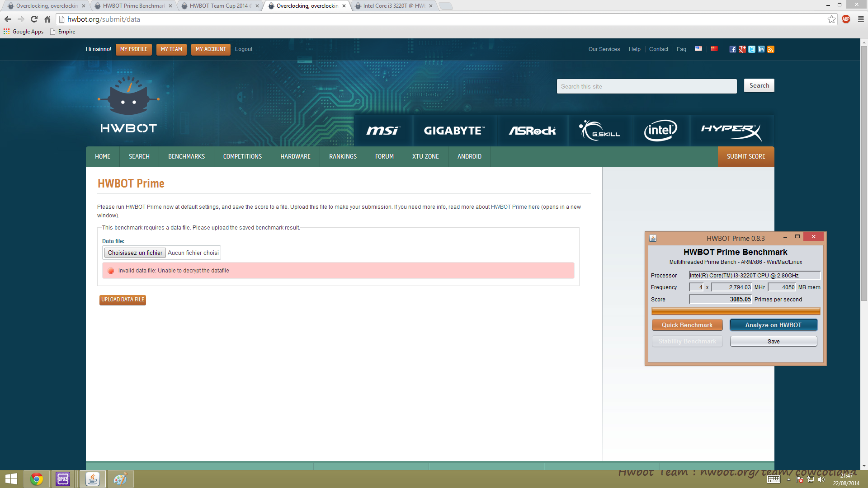The width and height of the screenshot is (868, 488).
Task: Open the Contact link
Action: [658, 49]
